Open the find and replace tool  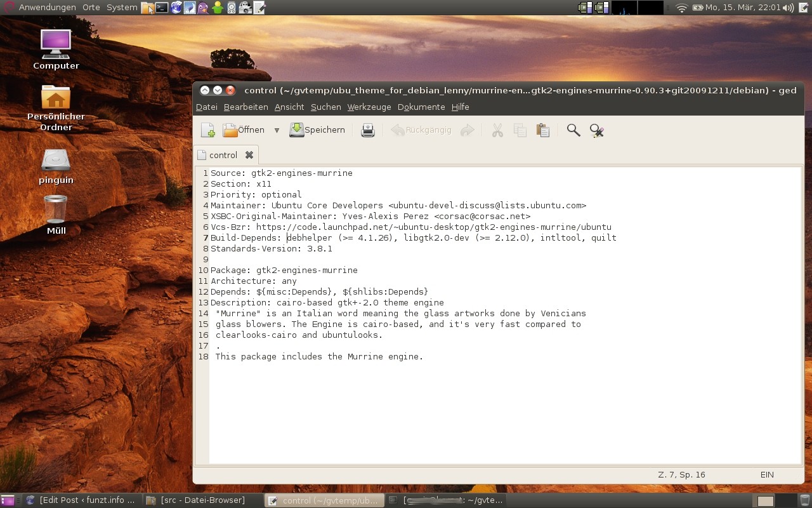596,130
